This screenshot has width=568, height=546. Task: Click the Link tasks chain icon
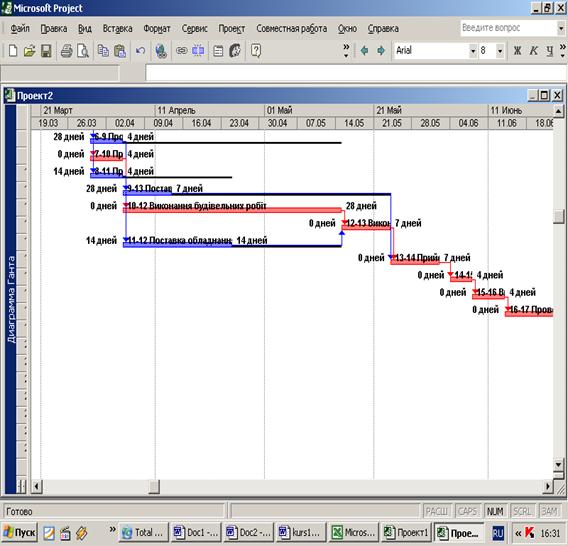181,51
